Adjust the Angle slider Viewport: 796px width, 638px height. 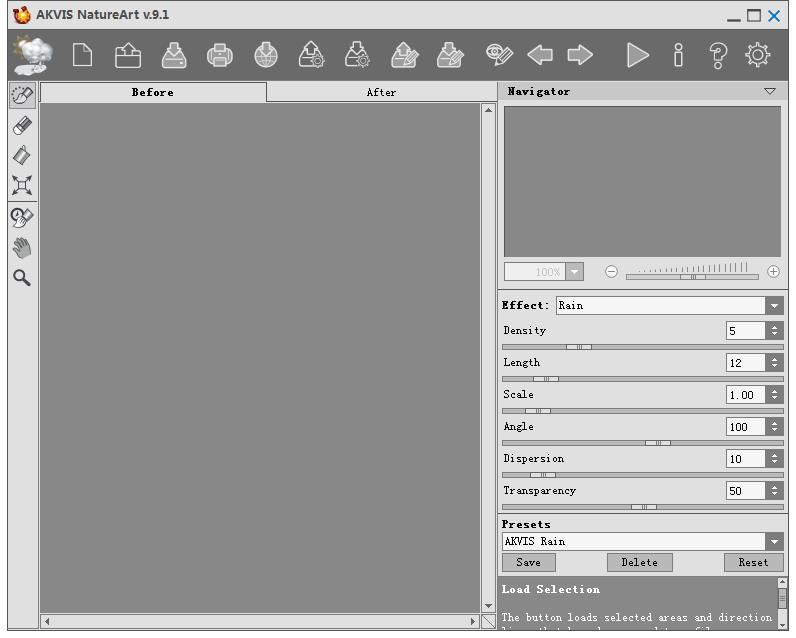657,443
